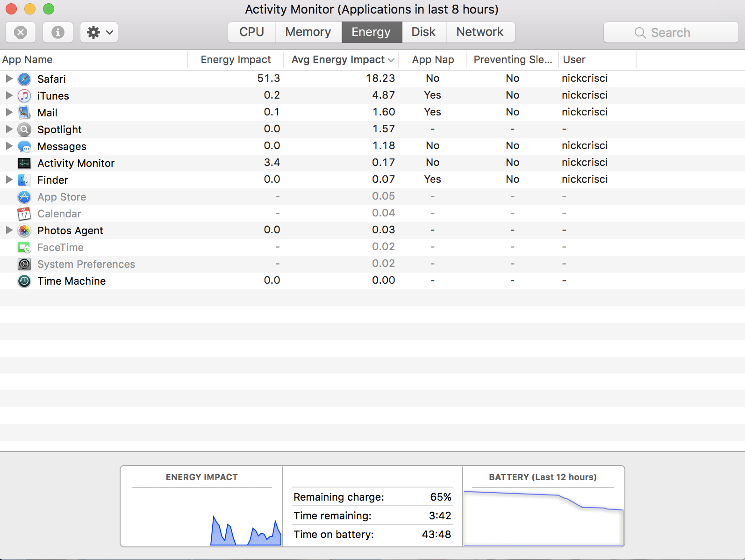Click the Time on battery 43:48 value

pos(437,534)
